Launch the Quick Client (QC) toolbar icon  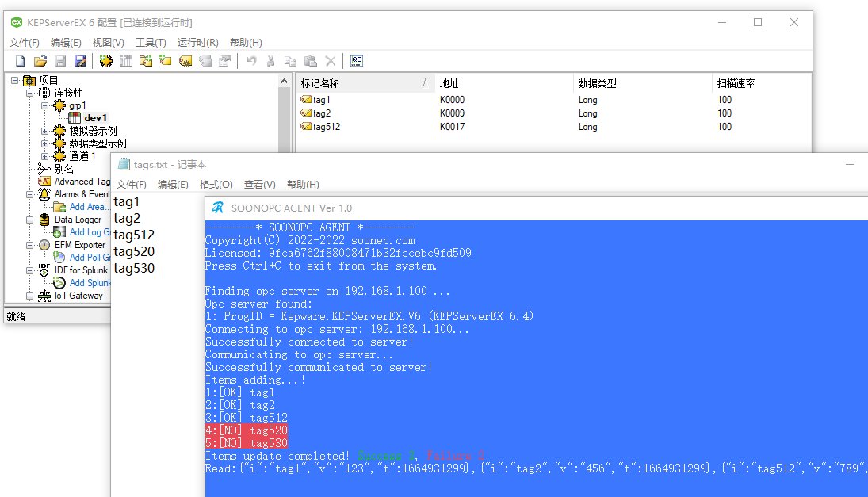[357, 61]
